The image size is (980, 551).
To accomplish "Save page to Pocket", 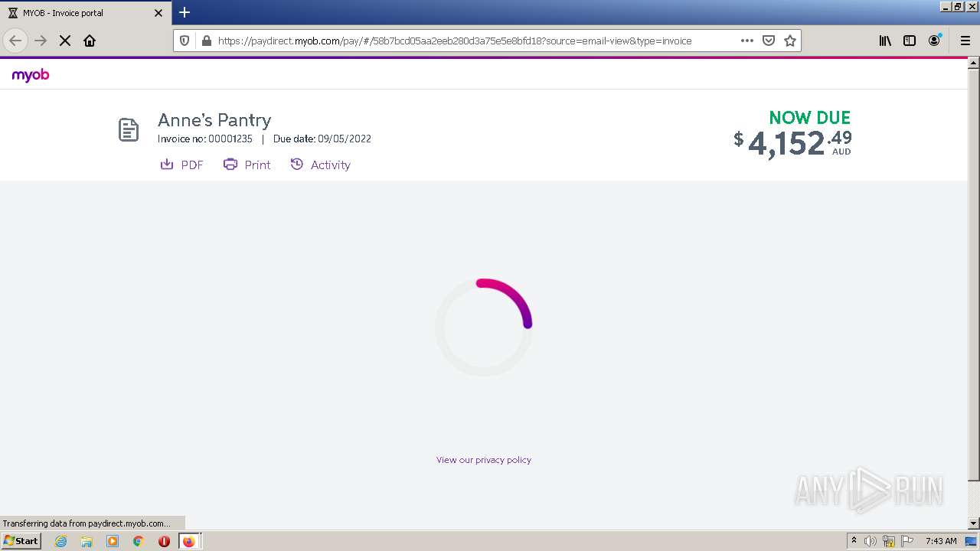I will (769, 41).
